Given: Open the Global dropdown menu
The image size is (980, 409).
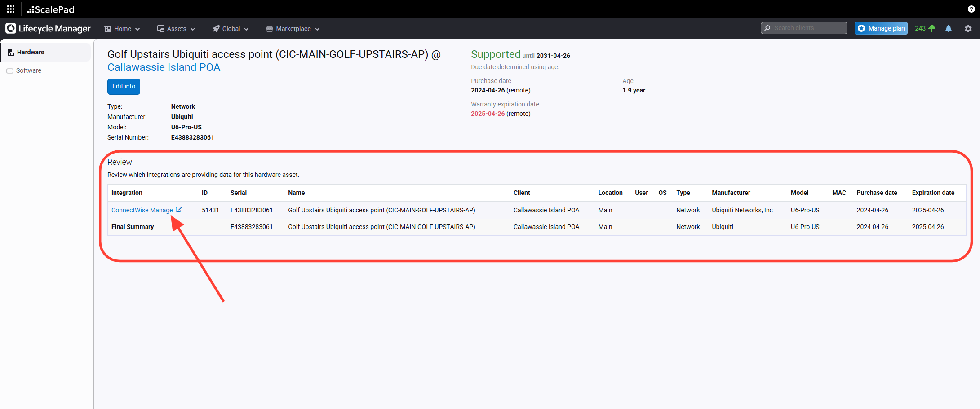Looking at the screenshot, I should point(231,29).
